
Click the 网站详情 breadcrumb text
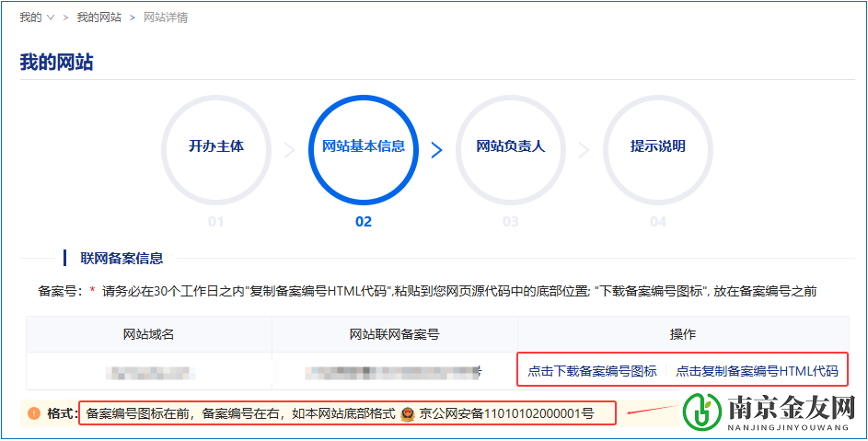[x=166, y=17]
